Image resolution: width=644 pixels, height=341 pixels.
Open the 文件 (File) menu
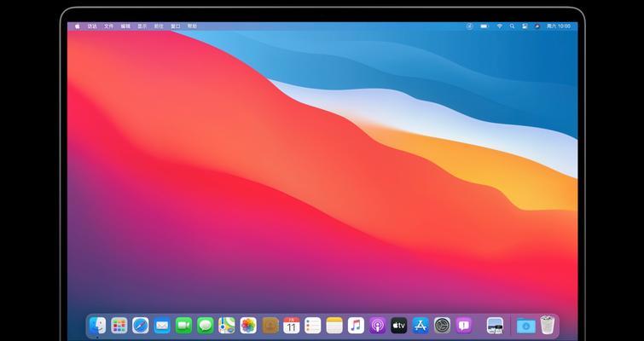pyautogui.click(x=109, y=26)
